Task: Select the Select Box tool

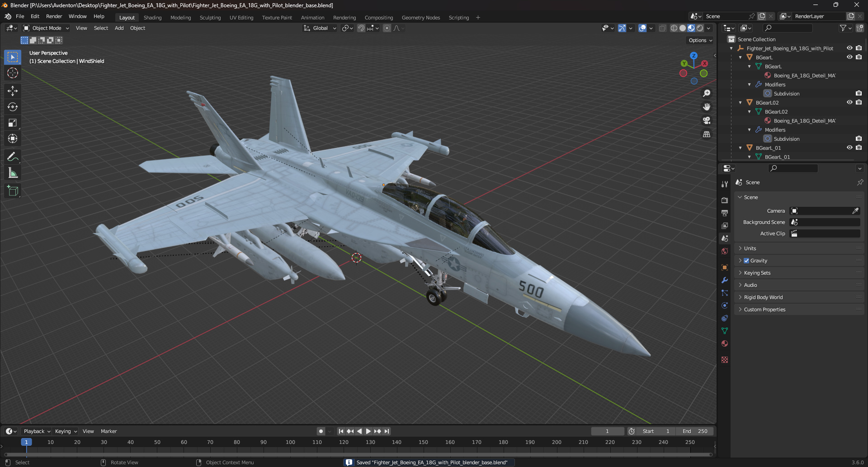Action: [x=13, y=57]
